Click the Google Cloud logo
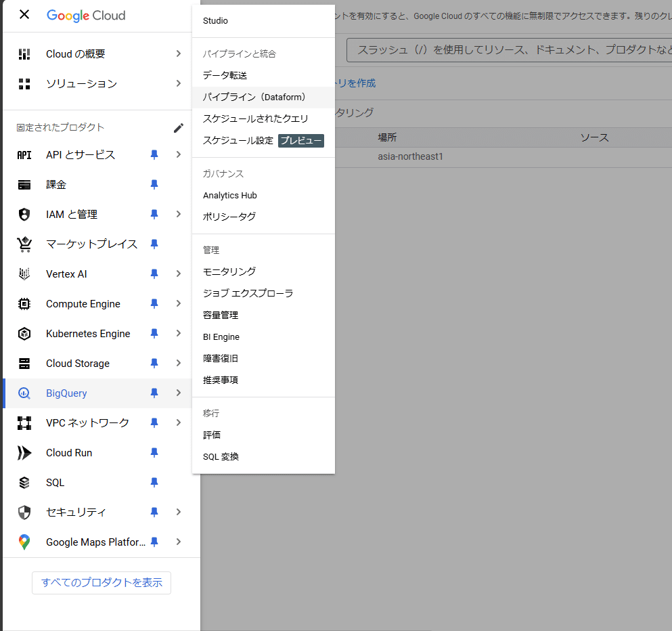Viewport: 672px width, 631px height. click(86, 16)
